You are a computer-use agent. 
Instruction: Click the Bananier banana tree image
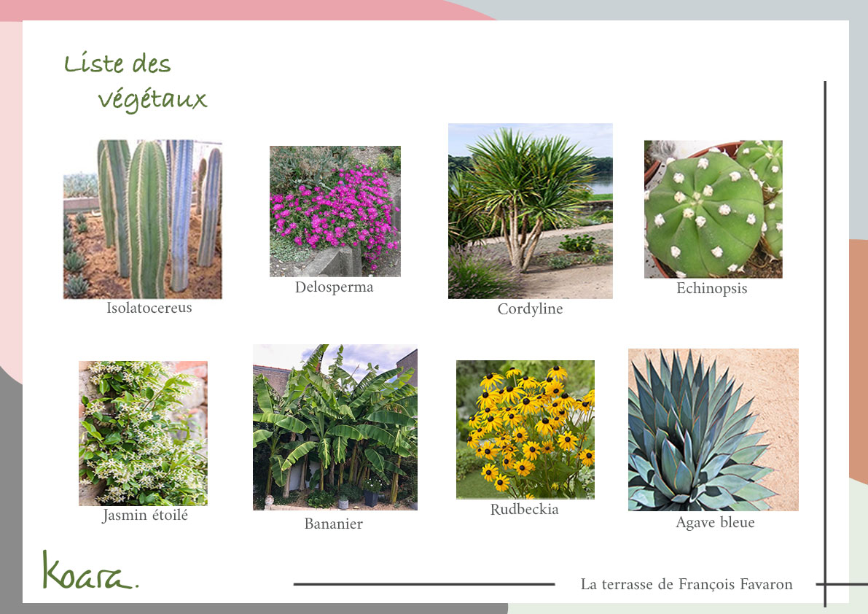(x=335, y=427)
